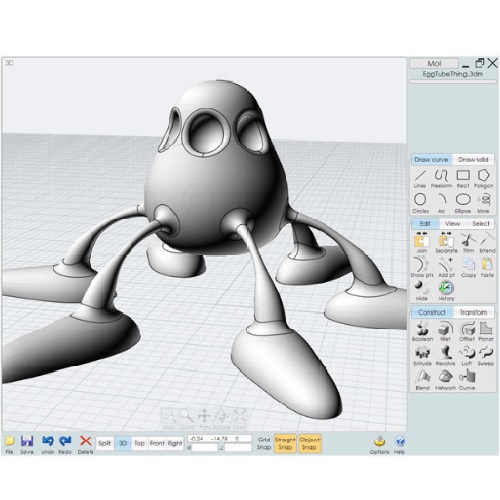Open Help from the bottom bar
This screenshot has width=500, height=500.
399,445
